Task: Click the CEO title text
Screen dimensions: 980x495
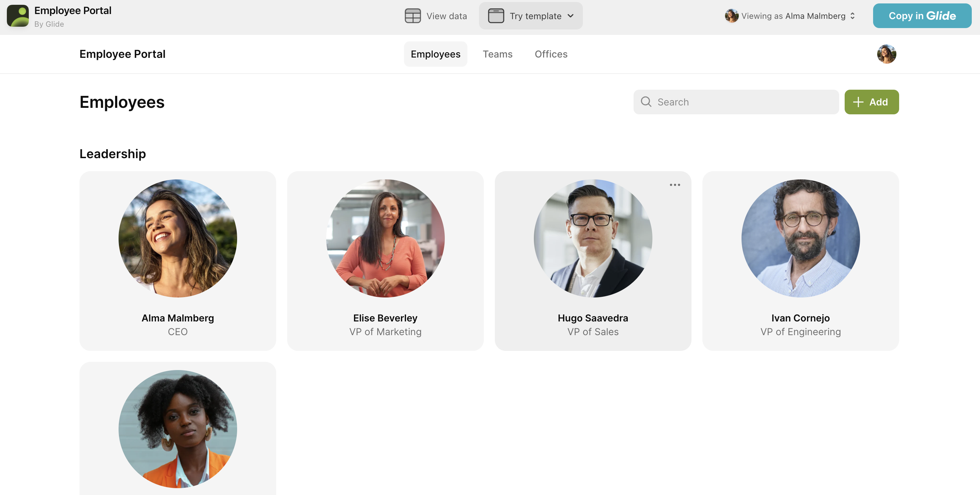Action: pyautogui.click(x=177, y=332)
